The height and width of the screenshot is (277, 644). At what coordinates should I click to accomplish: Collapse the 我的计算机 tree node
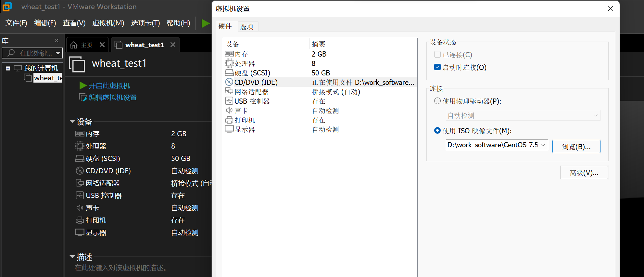pyautogui.click(x=8, y=69)
